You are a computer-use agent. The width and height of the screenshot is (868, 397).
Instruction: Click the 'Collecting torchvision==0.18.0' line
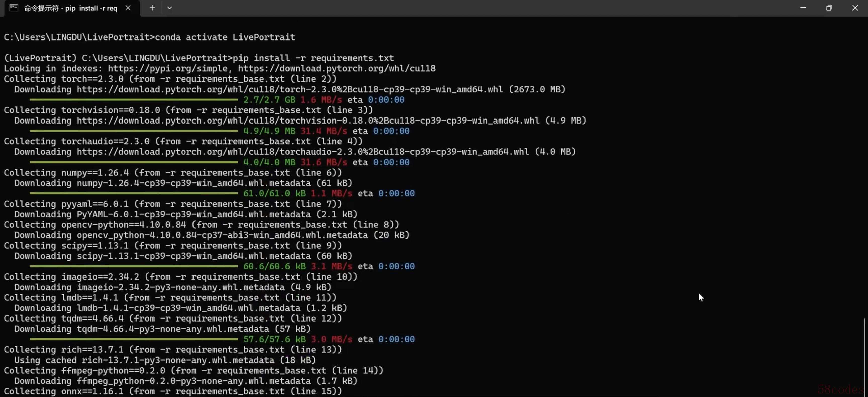point(188,110)
